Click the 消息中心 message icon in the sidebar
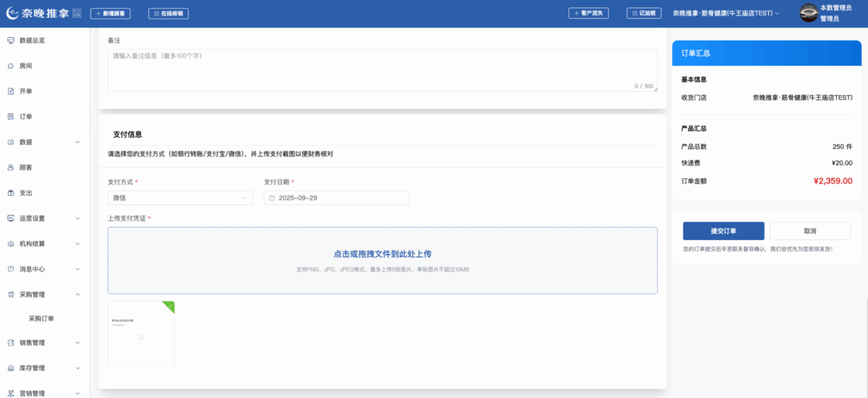Image resolution: width=868 pixels, height=398 pixels. coord(11,269)
